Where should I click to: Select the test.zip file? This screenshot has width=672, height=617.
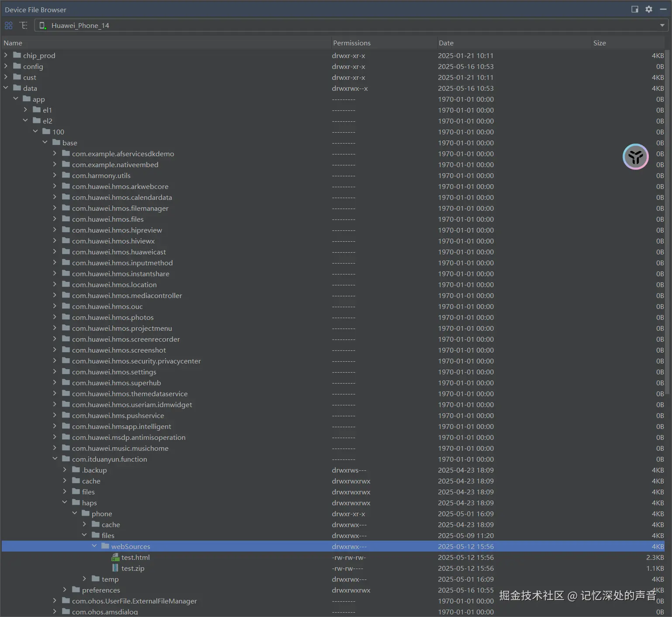[333, 568]
